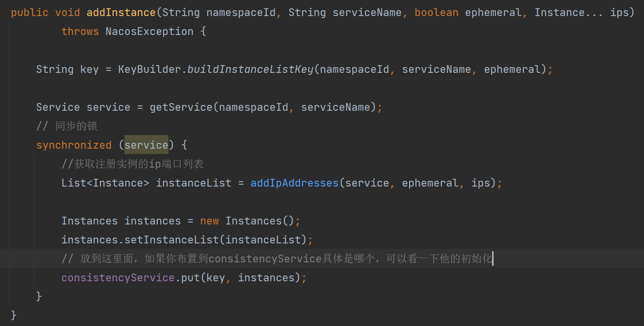Screen dimensions: 644x326
Task: Click the addIpAddresses method call
Action: click(x=295, y=183)
